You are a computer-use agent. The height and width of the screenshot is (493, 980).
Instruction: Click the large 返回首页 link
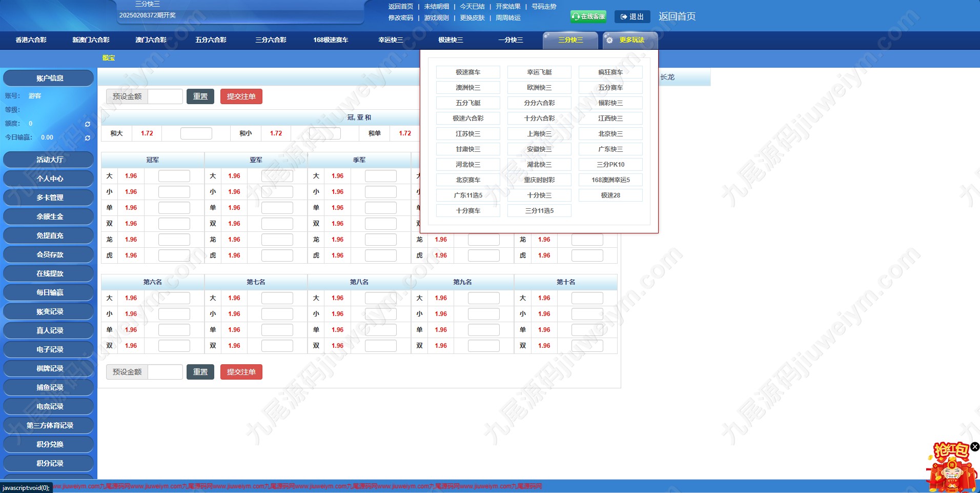coord(677,16)
